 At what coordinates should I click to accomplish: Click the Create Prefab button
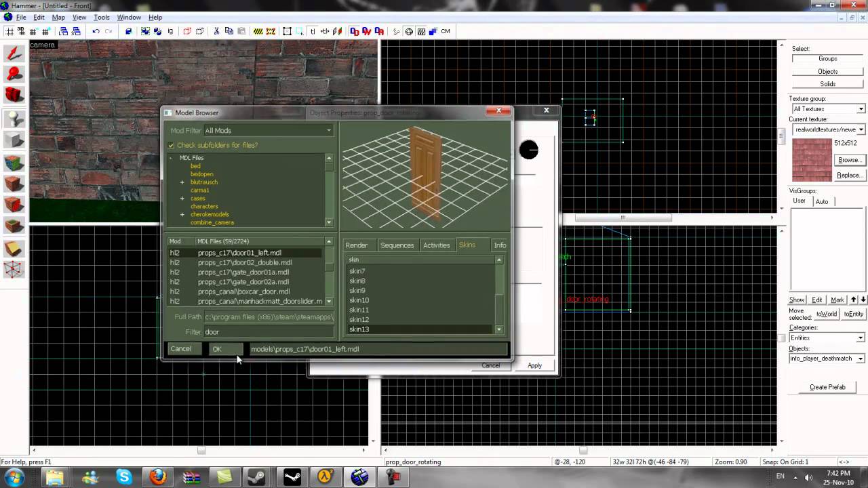(827, 387)
